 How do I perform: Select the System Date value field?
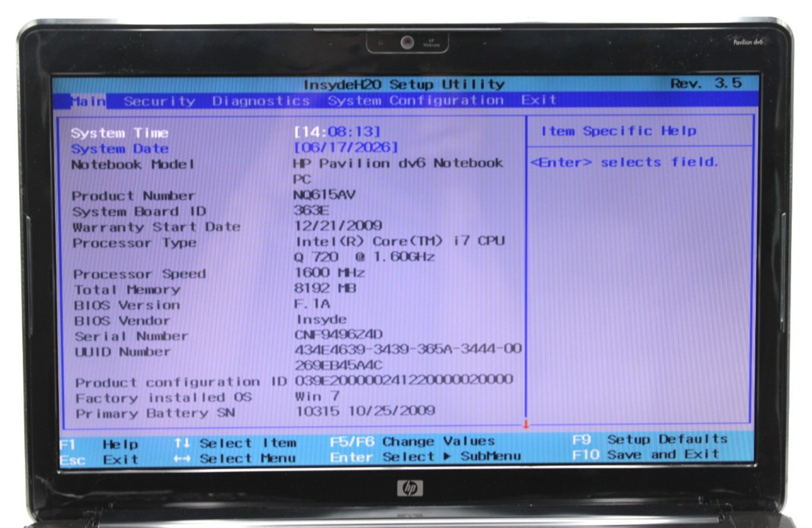[x=345, y=147]
